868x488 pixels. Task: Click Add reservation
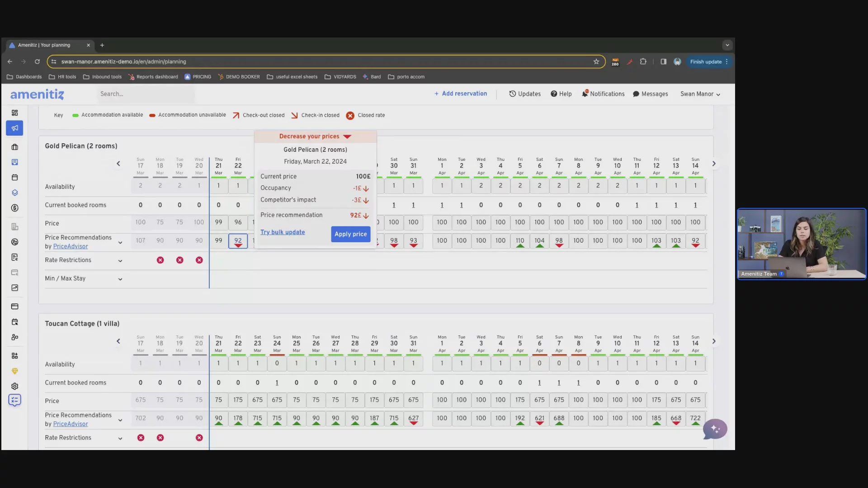pyautogui.click(x=461, y=94)
